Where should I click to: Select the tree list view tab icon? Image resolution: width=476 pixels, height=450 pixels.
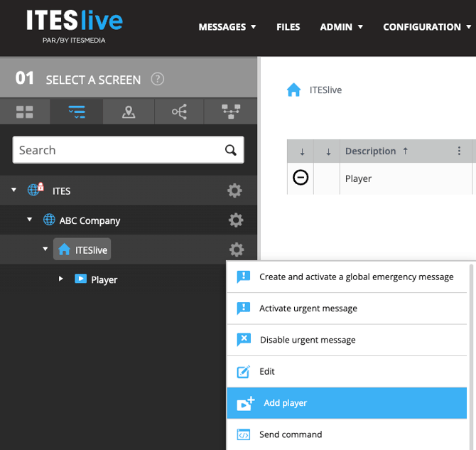77,112
